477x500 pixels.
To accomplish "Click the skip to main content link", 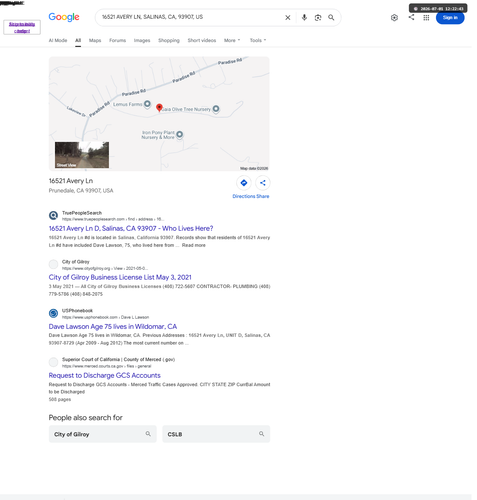I will [x=22, y=27].
